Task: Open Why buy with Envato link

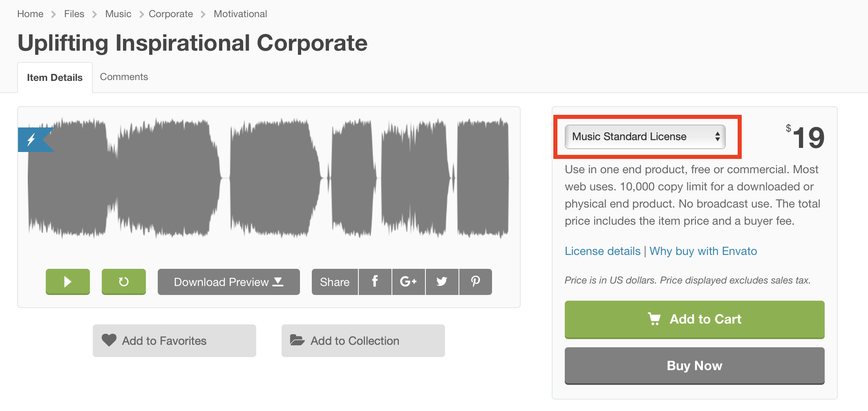Action: (703, 251)
